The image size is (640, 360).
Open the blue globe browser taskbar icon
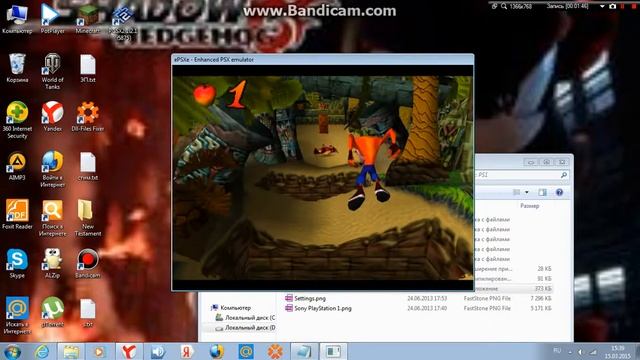(217, 352)
